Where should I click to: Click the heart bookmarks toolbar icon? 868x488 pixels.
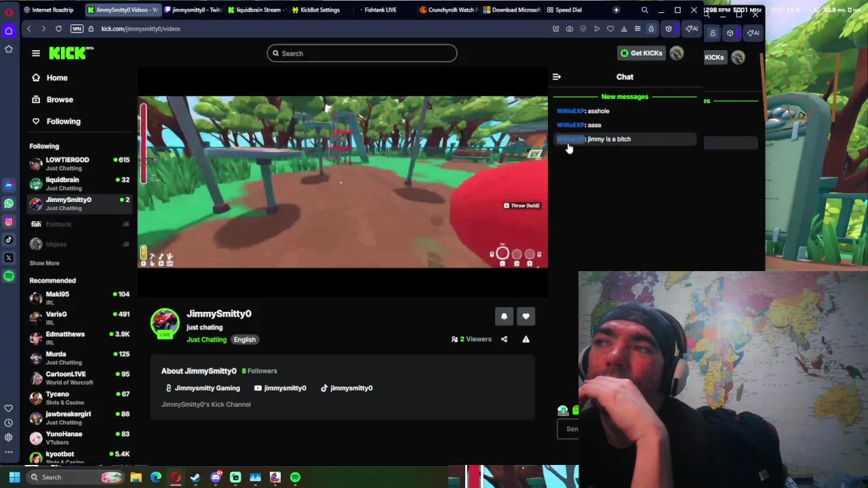(610, 28)
